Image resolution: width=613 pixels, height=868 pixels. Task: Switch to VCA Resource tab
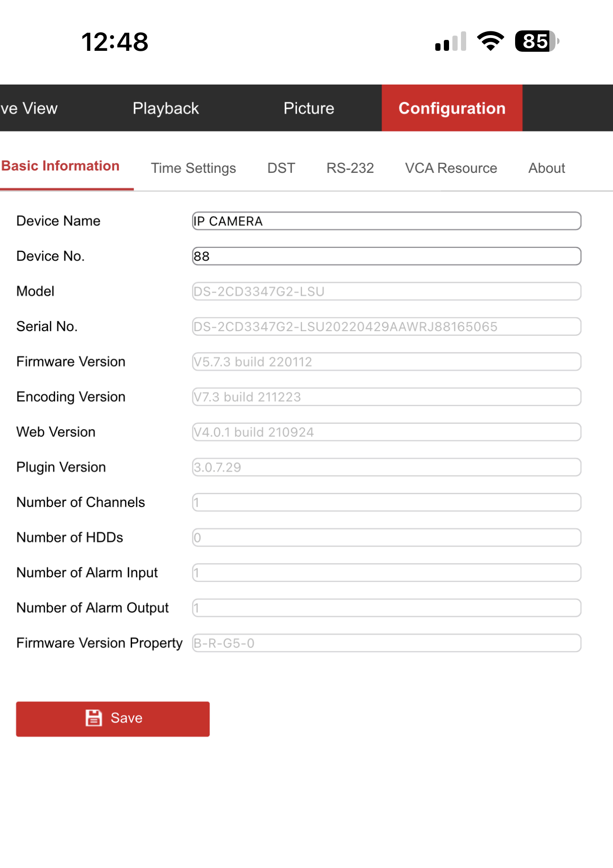[450, 168]
